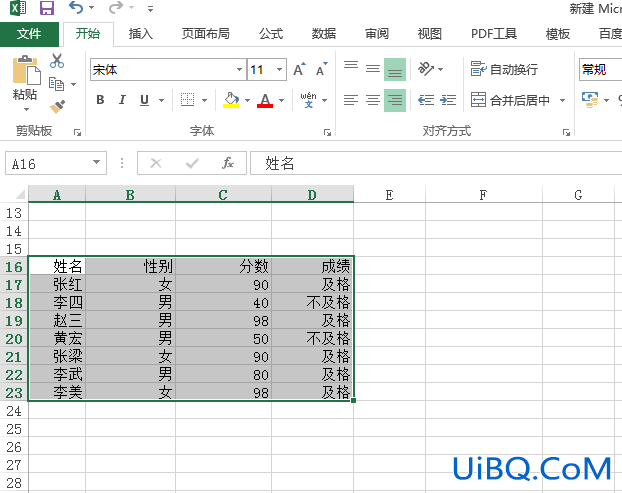Increase font size with large A

tap(299, 69)
